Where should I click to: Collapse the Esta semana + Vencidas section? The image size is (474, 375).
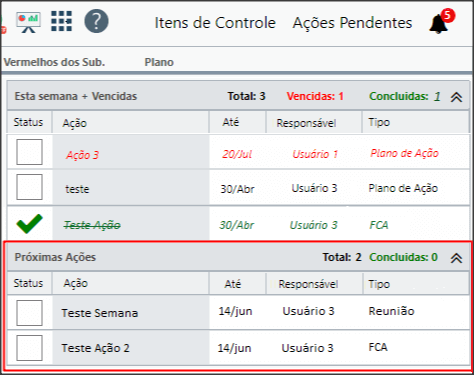(456, 97)
